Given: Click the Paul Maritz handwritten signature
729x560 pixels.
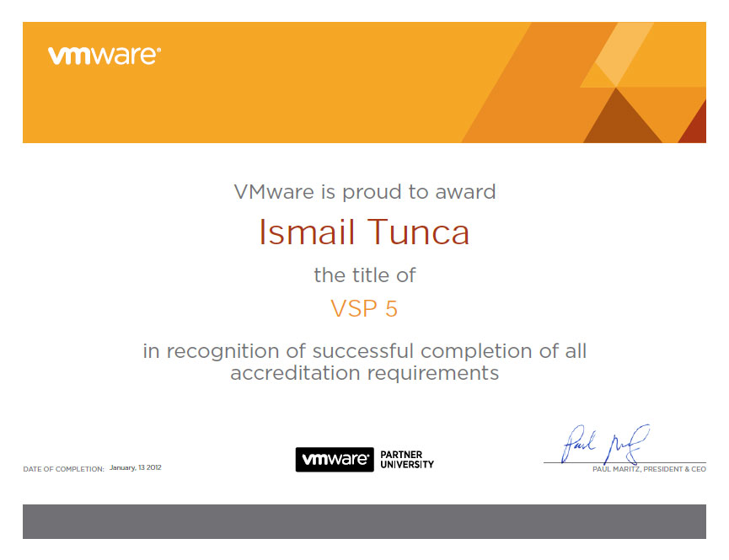Looking at the screenshot, I should 605,445.
